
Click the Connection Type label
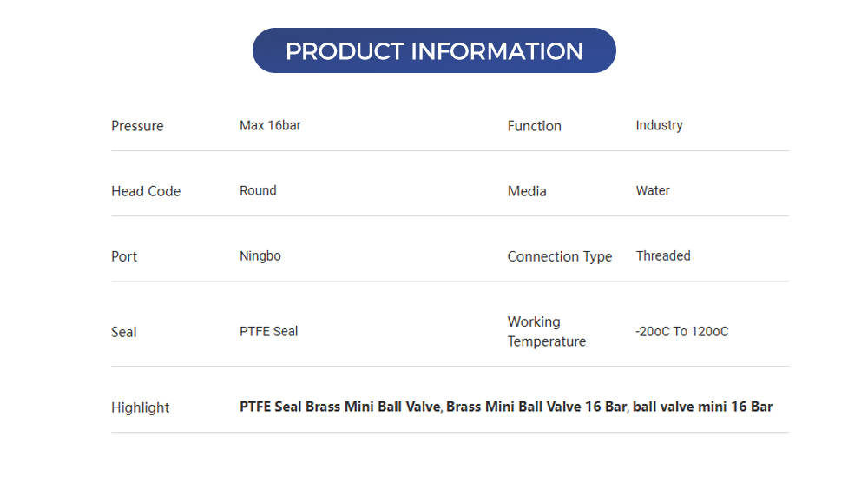coord(560,256)
